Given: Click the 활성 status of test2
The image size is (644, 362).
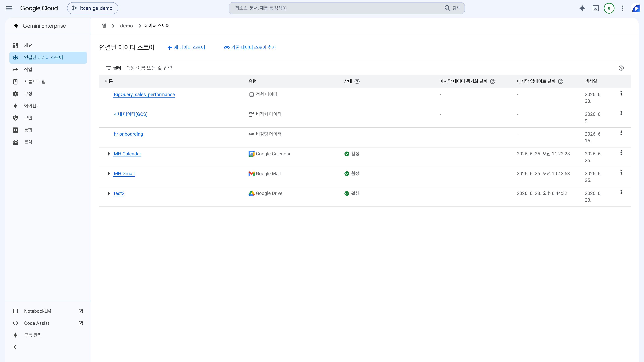Looking at the screenshot, I should [x=352, y=193].
